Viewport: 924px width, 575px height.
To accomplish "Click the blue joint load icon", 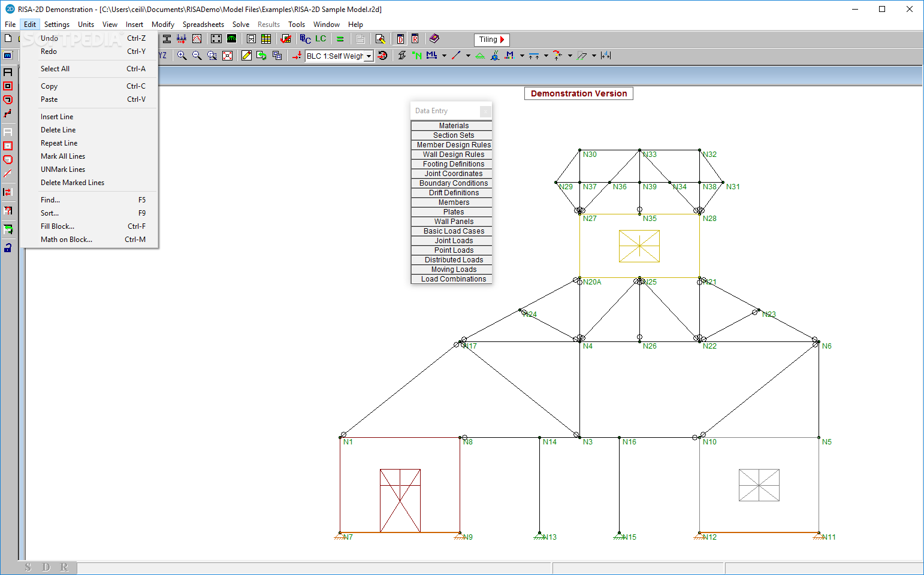I will point(495,56).
